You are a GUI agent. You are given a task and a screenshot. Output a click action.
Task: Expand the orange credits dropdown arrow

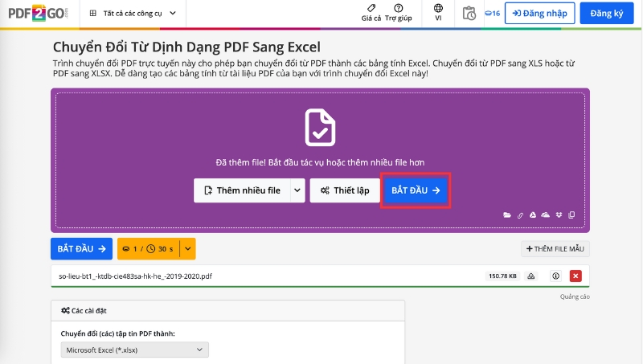click(x=188, y=249)
